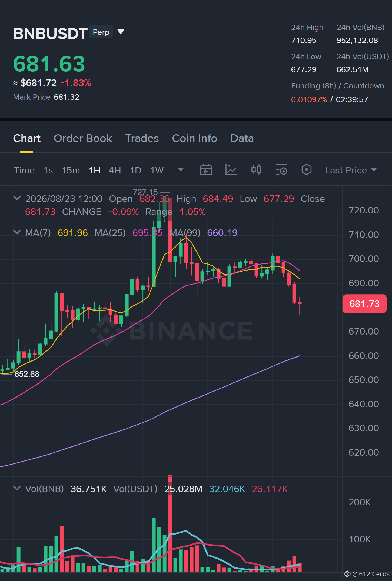
Task: Tap the Mark Price 681.32 value
Action: point(67,97)
